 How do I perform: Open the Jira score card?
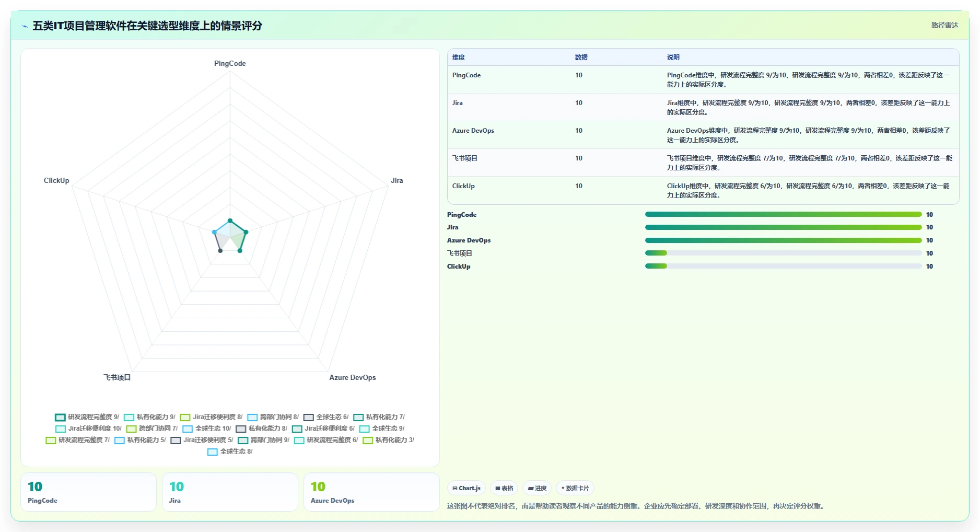[x=230, y=492]
